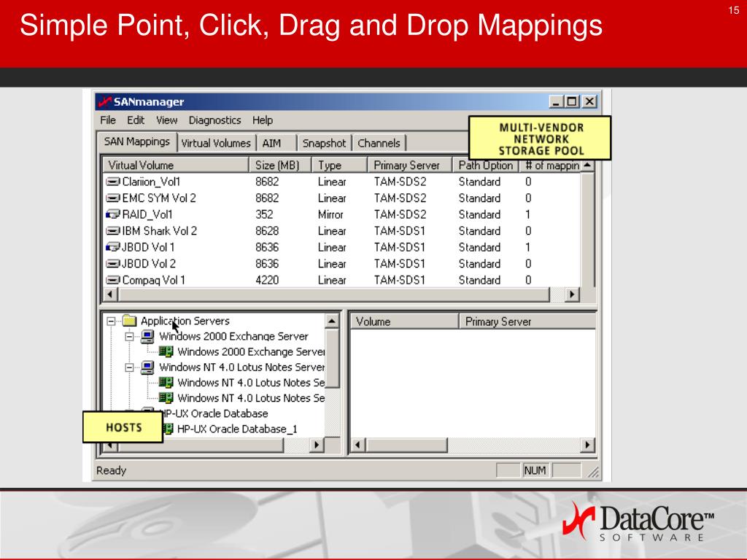This screenshot has width=747, height=560.
Task: Click the EMC SYM Vol 2 disk icon
Action: coord(113,198)
